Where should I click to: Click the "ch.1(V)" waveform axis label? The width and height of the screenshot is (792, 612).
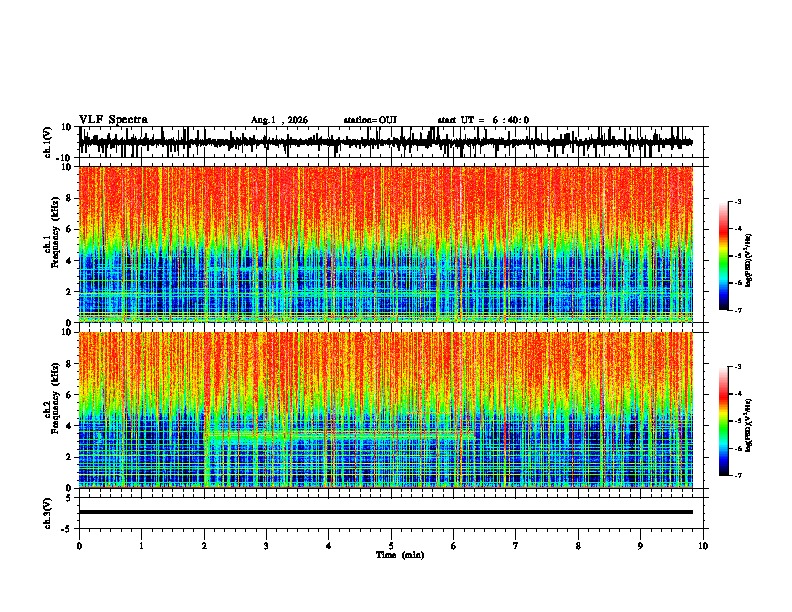pyautogui.click(x=48, y=142)
